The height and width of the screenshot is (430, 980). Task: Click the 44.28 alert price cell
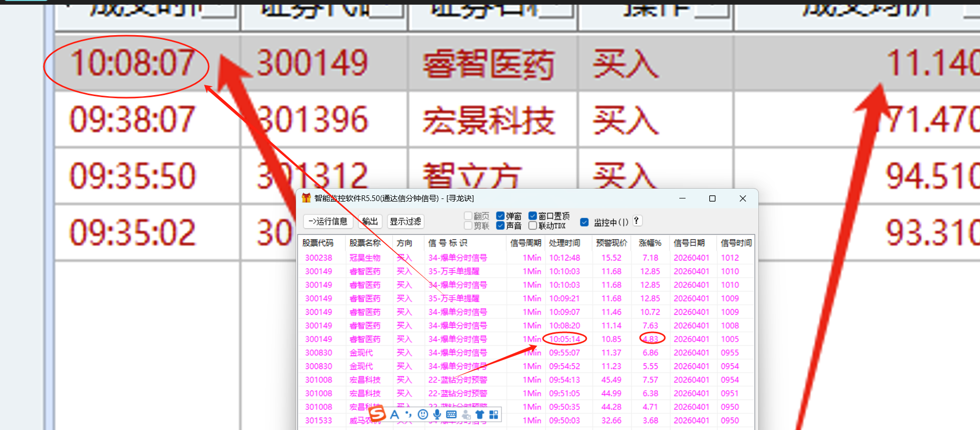[x=611, y=407]
